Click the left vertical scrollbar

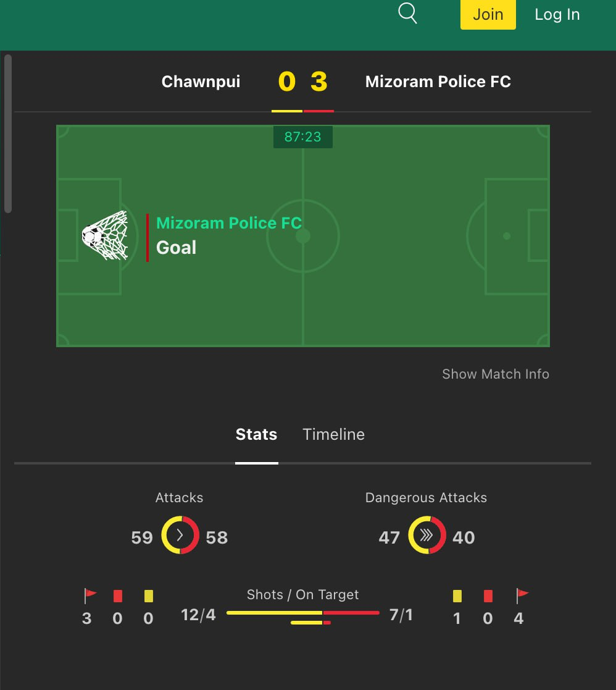8,133
